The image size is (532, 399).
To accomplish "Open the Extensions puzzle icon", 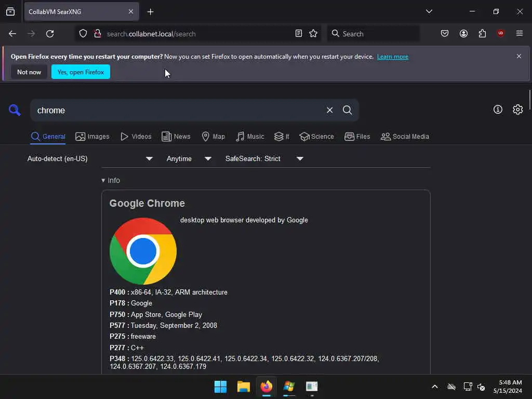I will pyautogui.click(x=482, y=33).
